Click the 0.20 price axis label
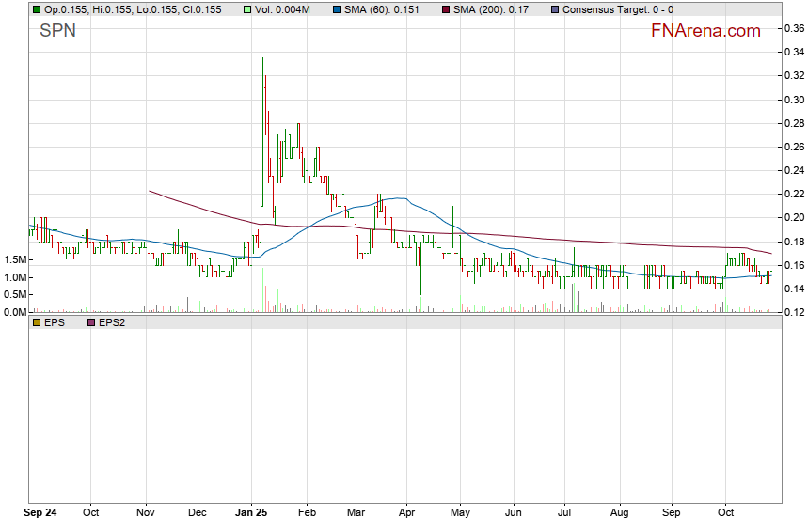 click(x=793, y=217)
